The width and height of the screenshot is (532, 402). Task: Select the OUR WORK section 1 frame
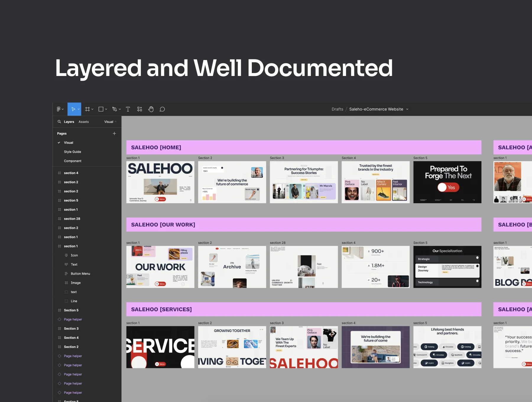click(x=160, y=267)
